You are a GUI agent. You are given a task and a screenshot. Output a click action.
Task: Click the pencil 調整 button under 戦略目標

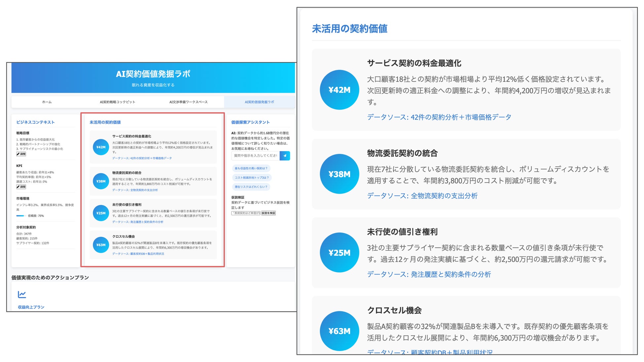(21, 154)
